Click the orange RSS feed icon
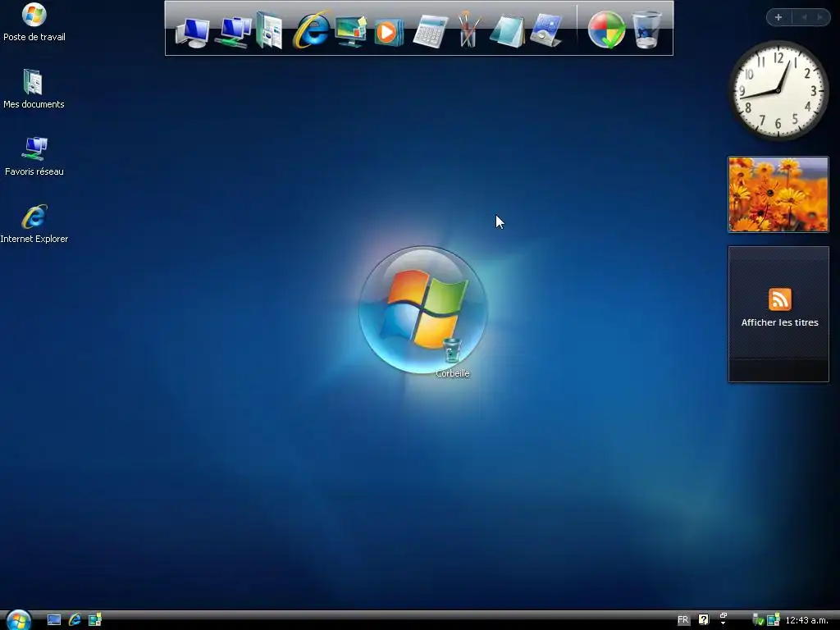 pos(779,299)
